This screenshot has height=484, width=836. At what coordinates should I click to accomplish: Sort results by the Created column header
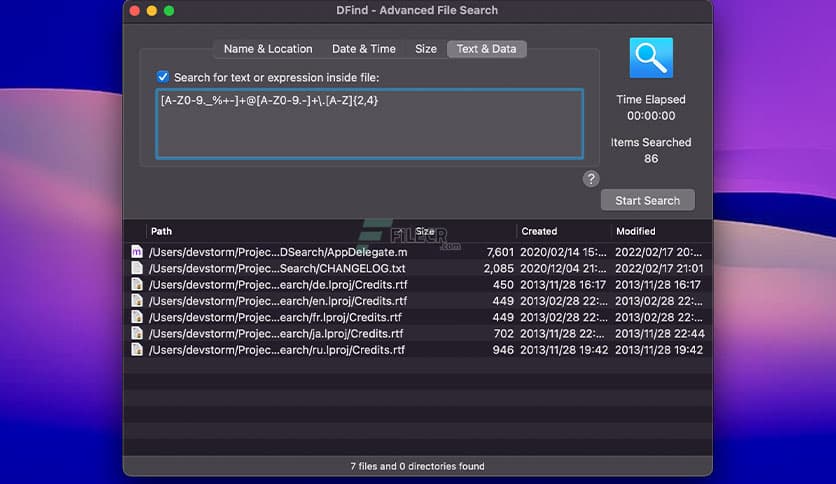coord(539,231)
